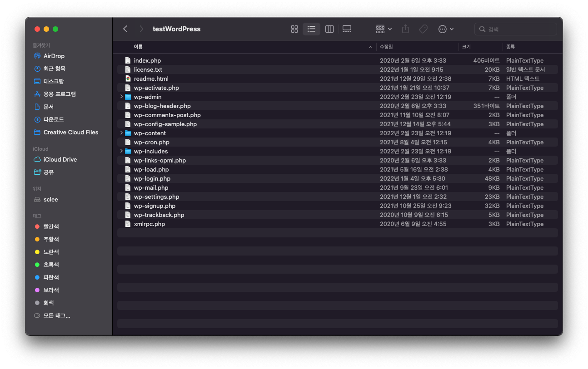Select the blue tag (파란색)
Image resolution: width=588 pixels, height=369 pixels.
click(51, 277)
